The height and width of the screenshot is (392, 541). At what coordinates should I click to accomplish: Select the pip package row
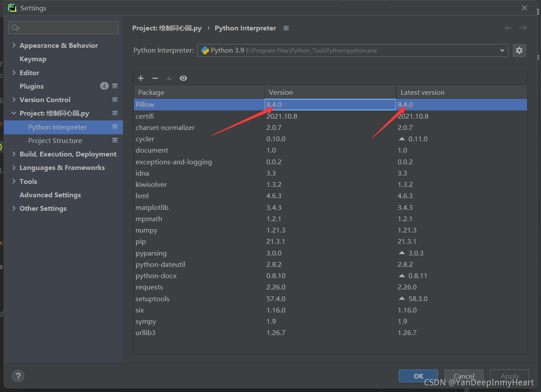(x=330, y=241)
